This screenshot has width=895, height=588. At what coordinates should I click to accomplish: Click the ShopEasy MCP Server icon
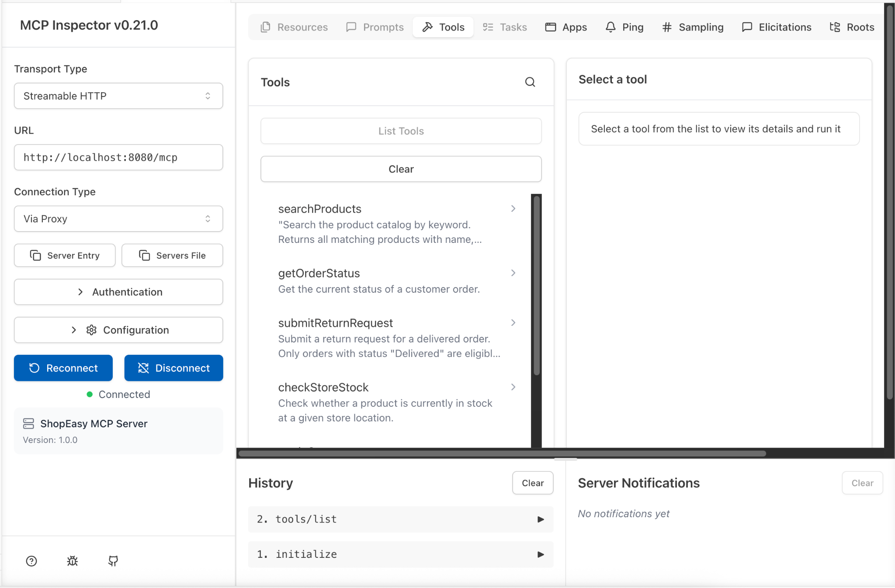(28, 423)
